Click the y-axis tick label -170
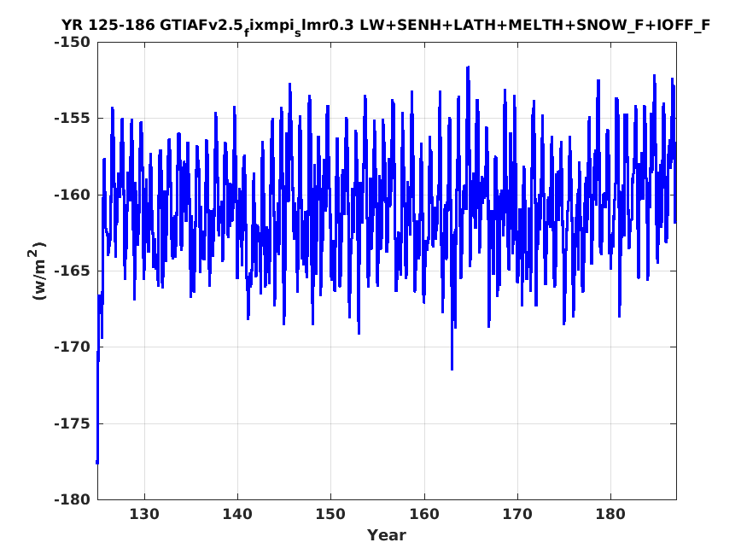 tap(73, 347)
